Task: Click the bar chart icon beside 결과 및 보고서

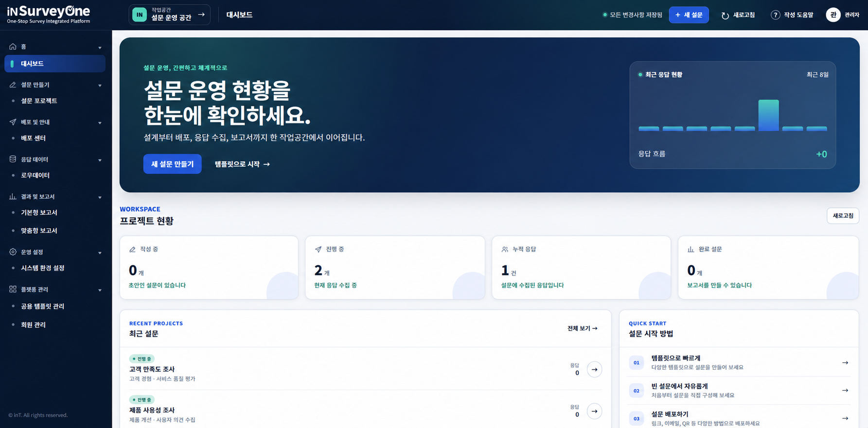Action: 13,197
